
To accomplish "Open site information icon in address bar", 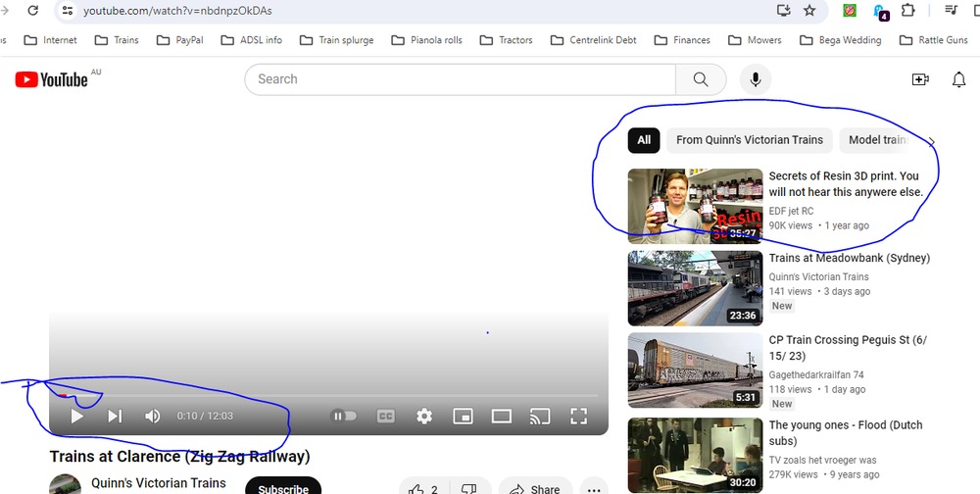I will click(68, 10).
